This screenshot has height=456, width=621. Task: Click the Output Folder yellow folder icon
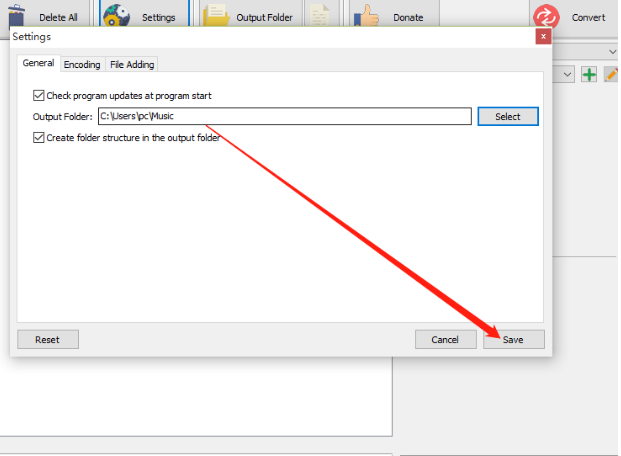[x=216, y=15]
